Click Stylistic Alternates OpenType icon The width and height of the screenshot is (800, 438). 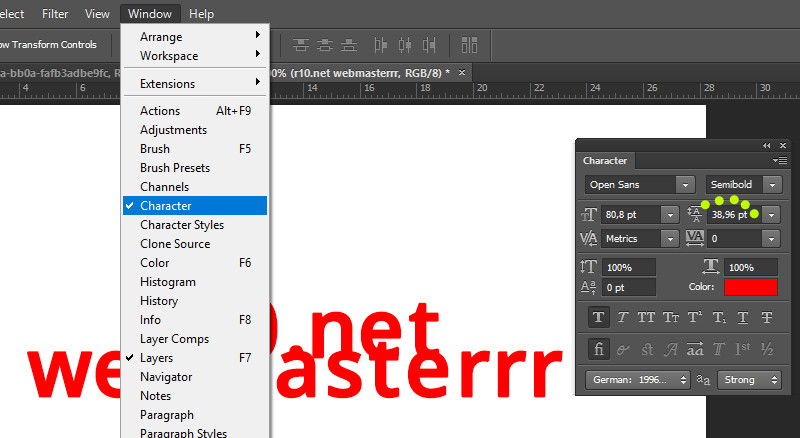(695, 350)
